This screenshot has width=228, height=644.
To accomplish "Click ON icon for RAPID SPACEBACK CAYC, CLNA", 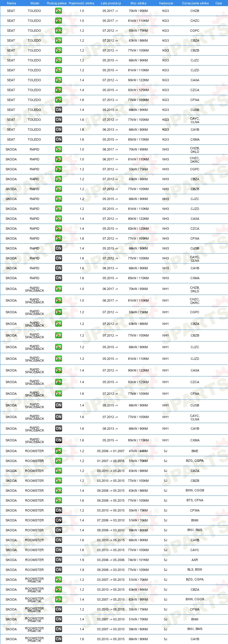I will pyautogui.click(x=59, y=417).
